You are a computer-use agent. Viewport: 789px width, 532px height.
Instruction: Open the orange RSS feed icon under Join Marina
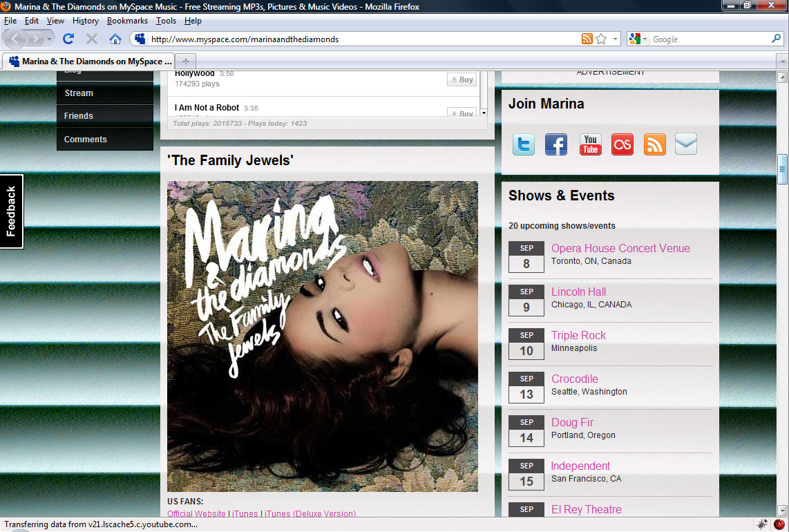click(x=655, y=145)
